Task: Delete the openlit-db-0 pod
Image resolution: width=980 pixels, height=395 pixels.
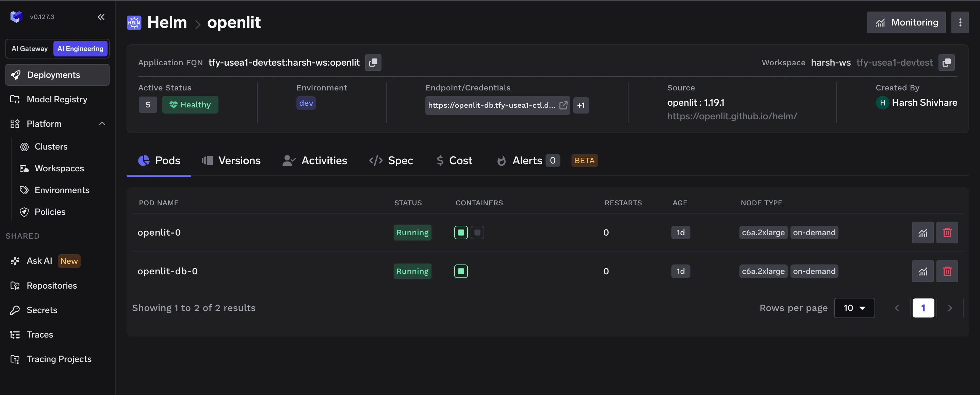Action: tap(947, 272)
